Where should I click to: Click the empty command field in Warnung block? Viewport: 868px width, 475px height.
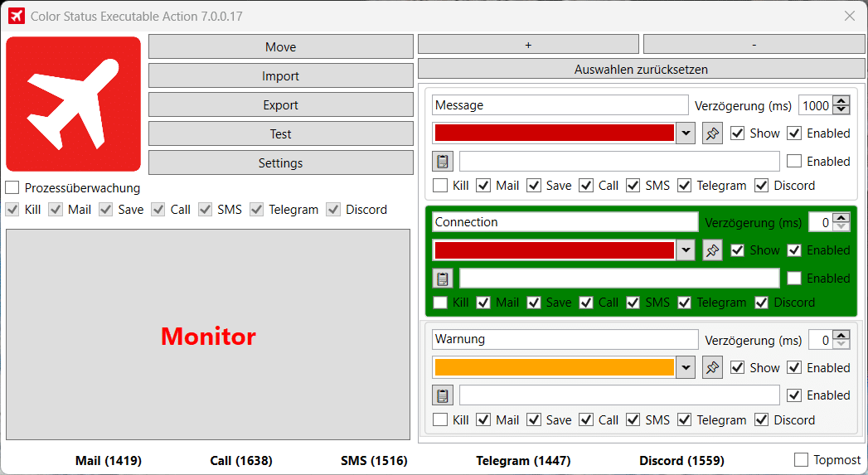619,395
